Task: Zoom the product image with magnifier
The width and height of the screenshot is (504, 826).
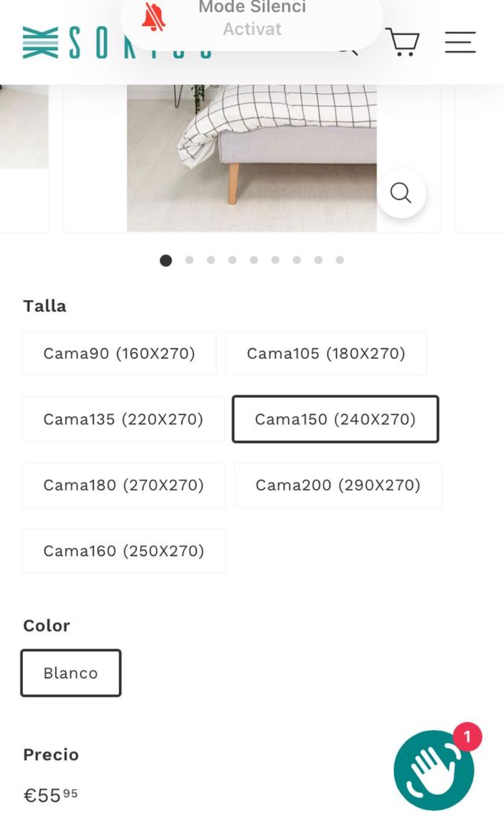Action: [401, 193]
